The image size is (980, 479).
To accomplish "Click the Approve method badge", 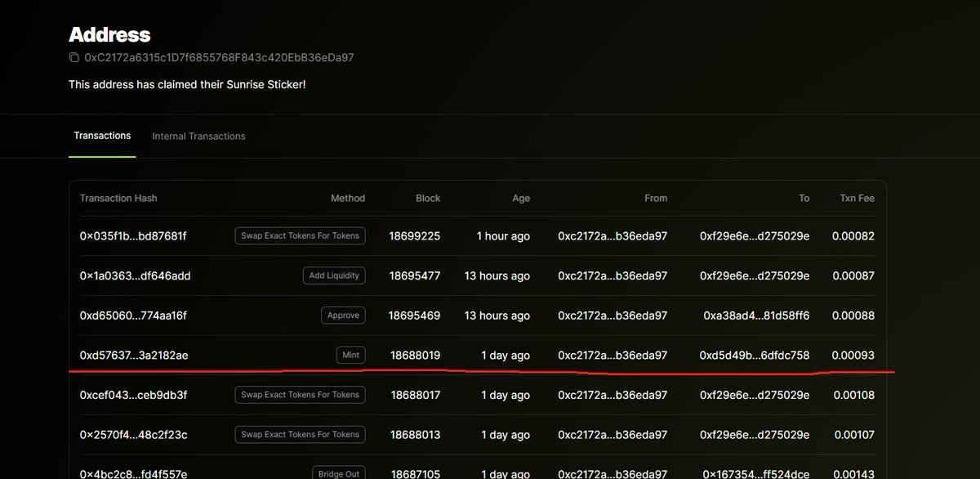I will click(343, 316).
